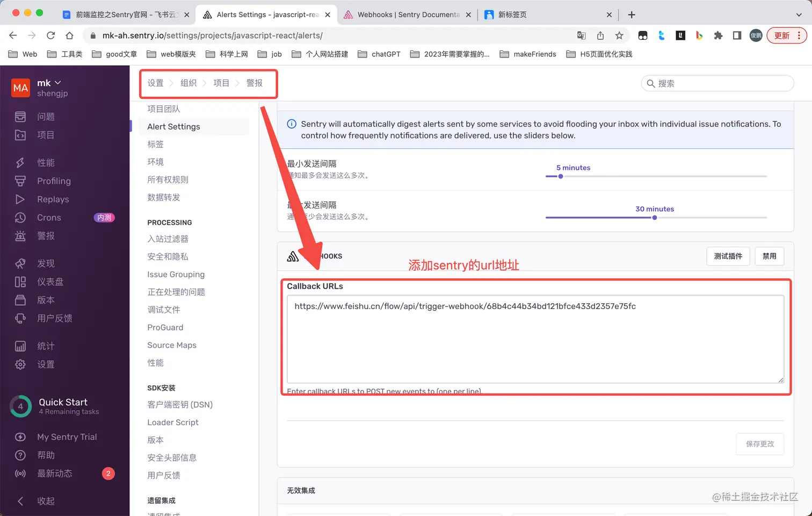Open Replays in the sidebar
This screenshot has height=516, width=812.
(53, 199)
